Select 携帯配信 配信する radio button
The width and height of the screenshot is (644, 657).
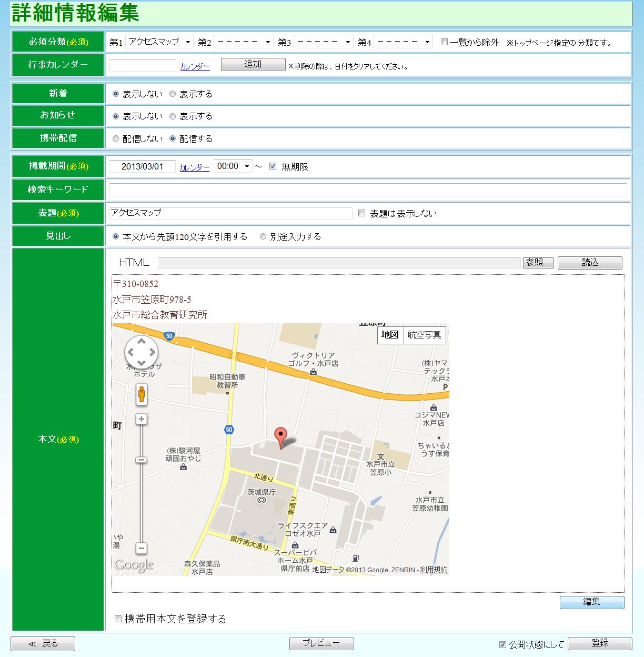click(x=173, y=139)
